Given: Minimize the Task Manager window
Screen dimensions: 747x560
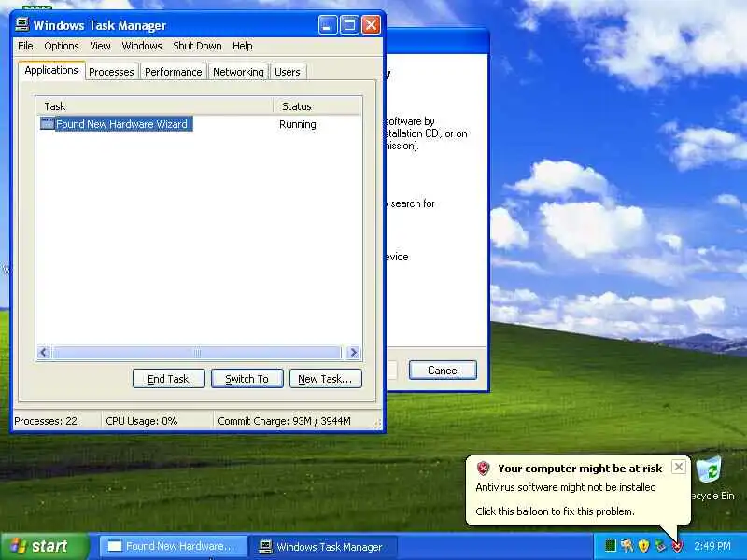Looking at the screenshot, I should pyautogui.click(x=328, y=25).
